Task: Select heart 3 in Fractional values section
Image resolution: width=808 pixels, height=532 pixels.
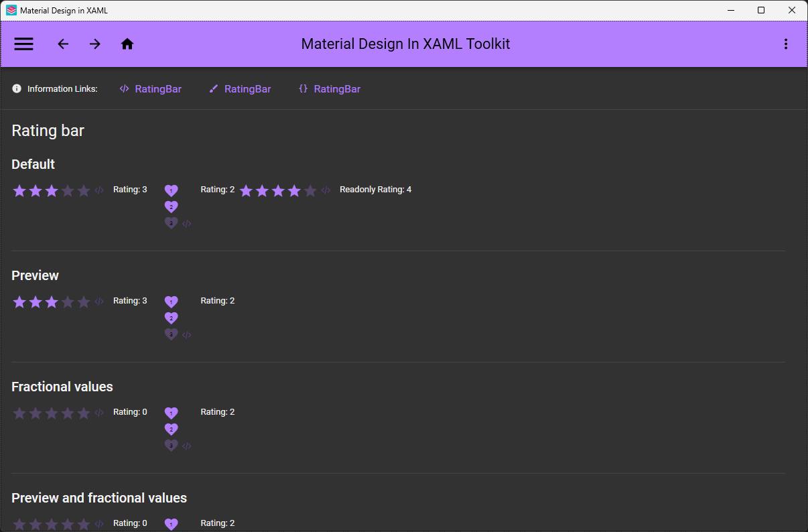Action: click(x=172, y=446)
